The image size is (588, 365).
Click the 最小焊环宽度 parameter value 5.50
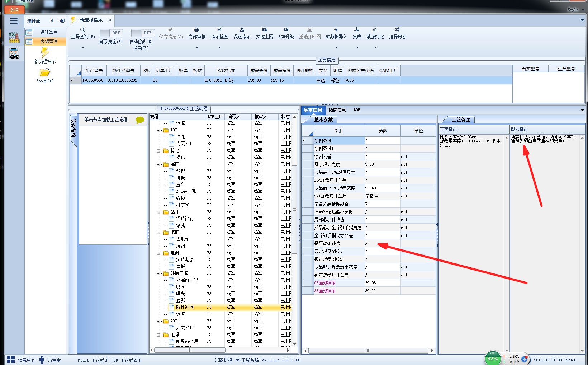383,164
